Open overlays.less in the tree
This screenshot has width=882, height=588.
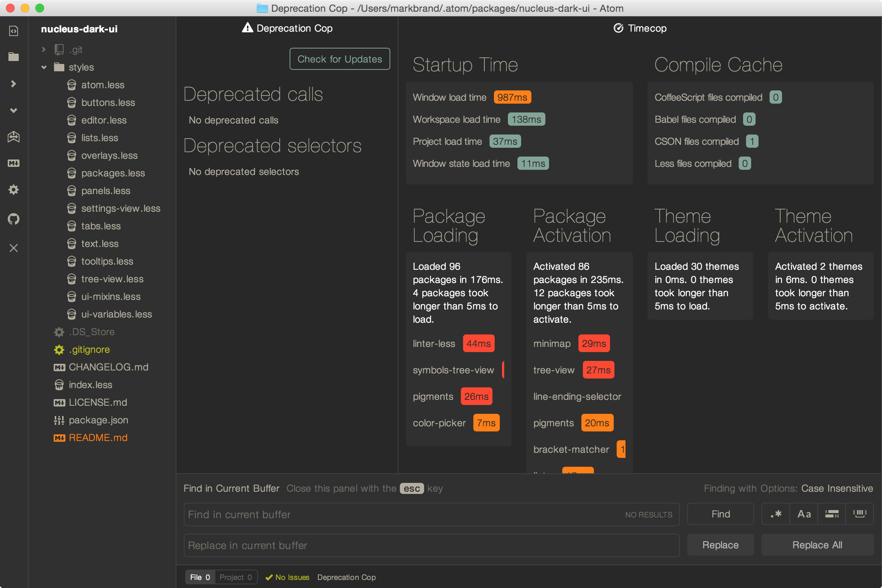[x=110, y=155]
